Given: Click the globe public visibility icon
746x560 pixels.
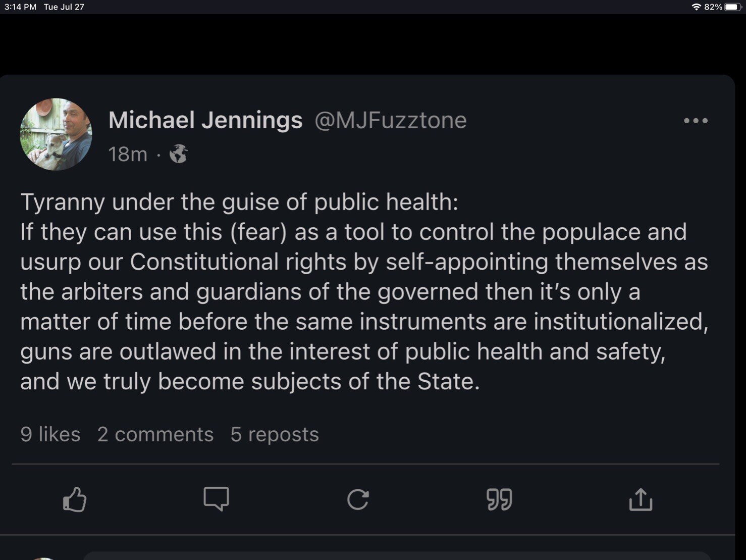Looking at the screenshot, I should (179, 154).
